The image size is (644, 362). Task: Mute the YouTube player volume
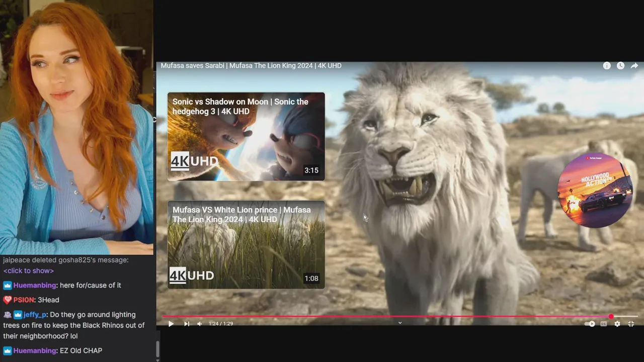click(x=200, y=324)
